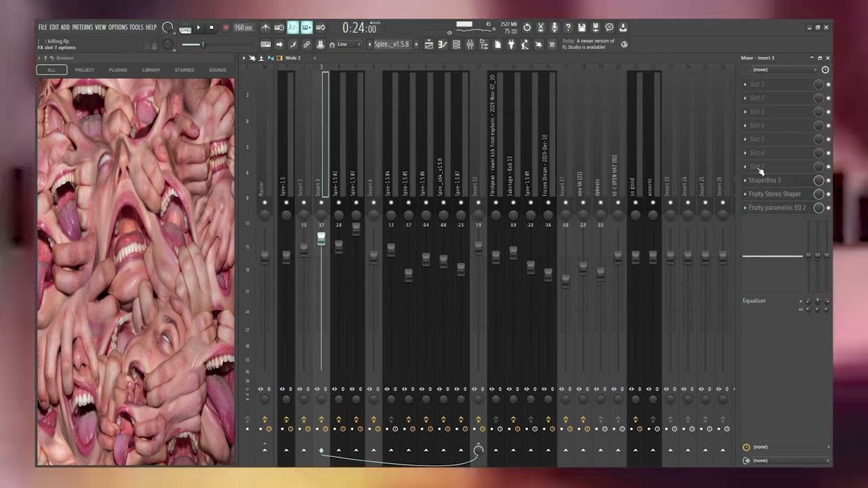This screenshot has height=488, width=868.
Task: Click the link/chain multilink icon
Action: (307, 44)
